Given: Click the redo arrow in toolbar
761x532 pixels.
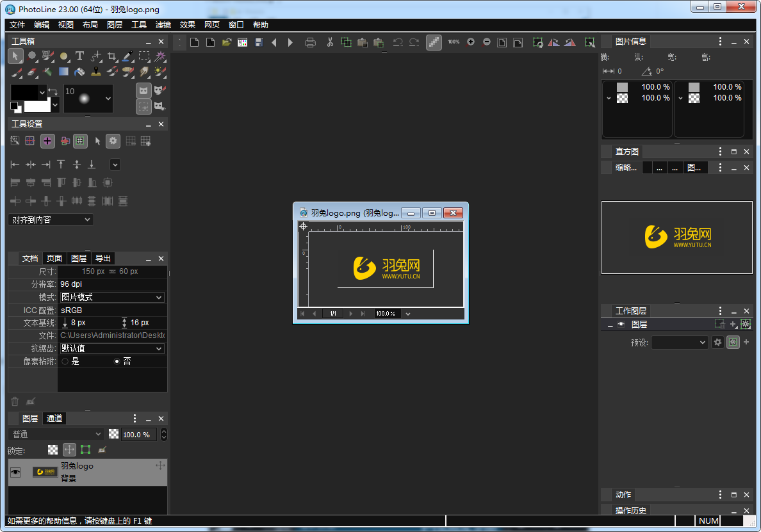Looking at the screenshot, I should tap(414, 43).
